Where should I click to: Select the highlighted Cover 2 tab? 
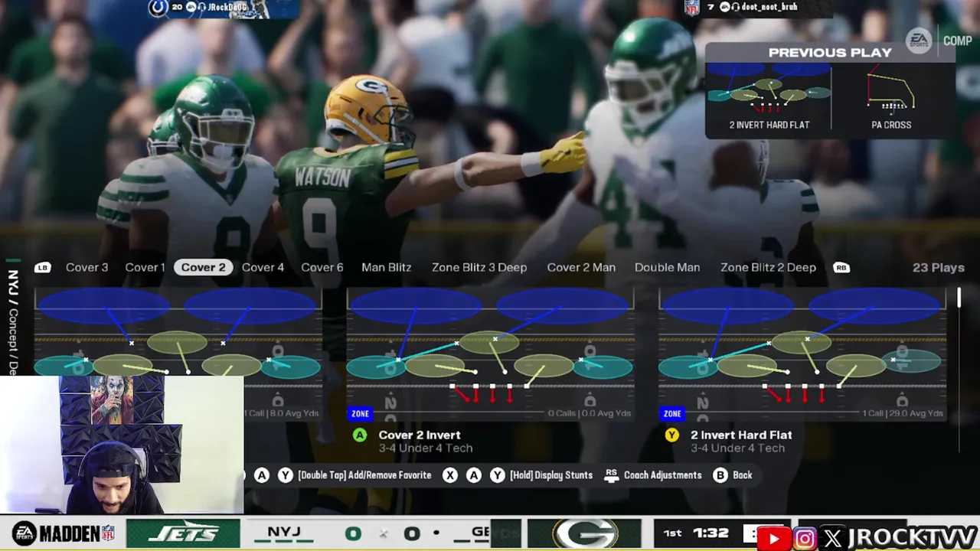(x=204, y=267)
